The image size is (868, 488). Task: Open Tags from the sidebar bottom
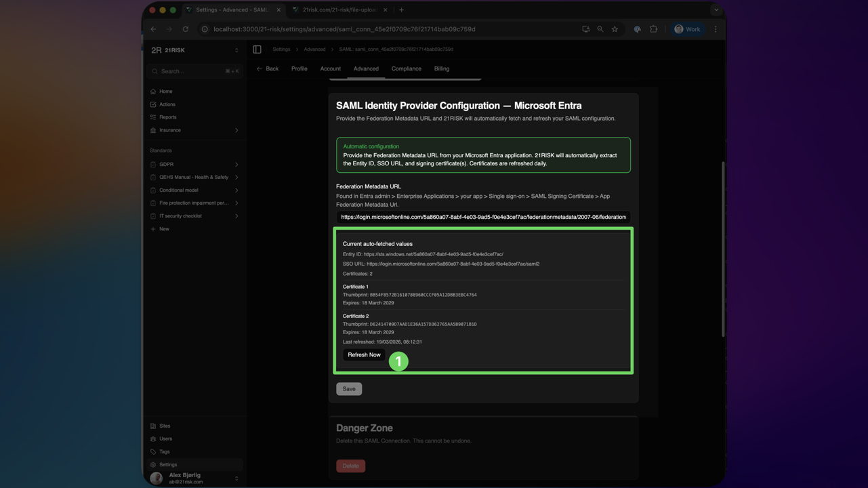[x=165, y=452]
